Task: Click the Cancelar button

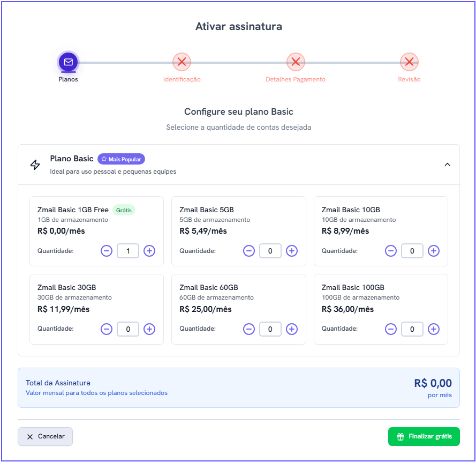Action: [x=45, y=436]
